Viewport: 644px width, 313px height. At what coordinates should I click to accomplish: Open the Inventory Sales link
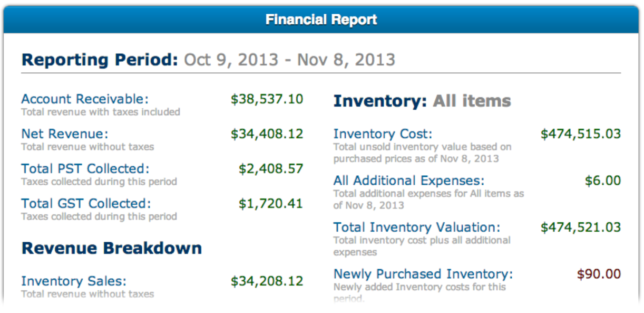[x=74, y=281]
